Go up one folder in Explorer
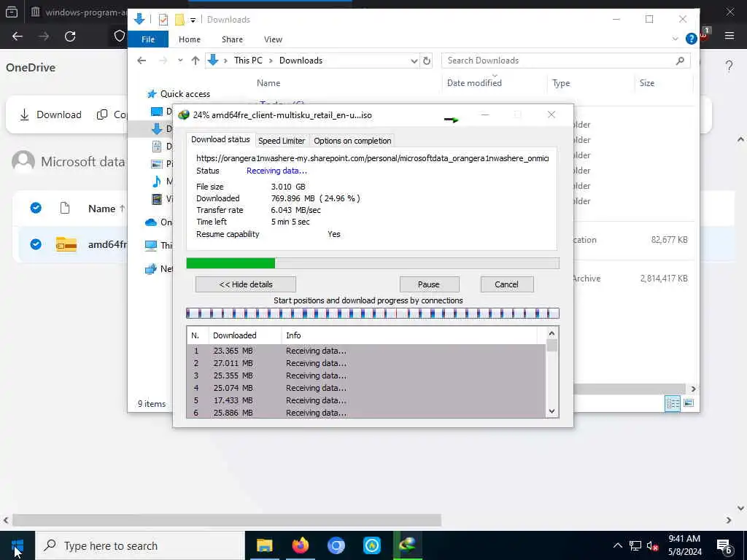 196,61
